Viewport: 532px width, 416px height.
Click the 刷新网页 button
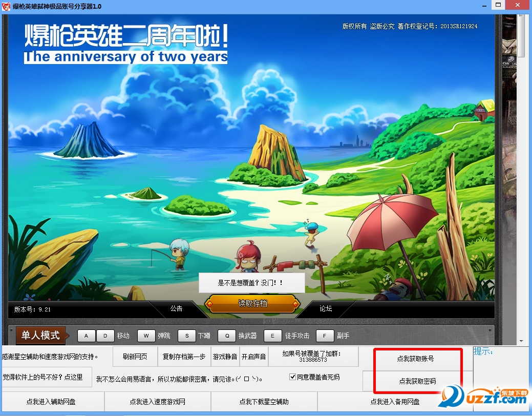coord(135,357)
